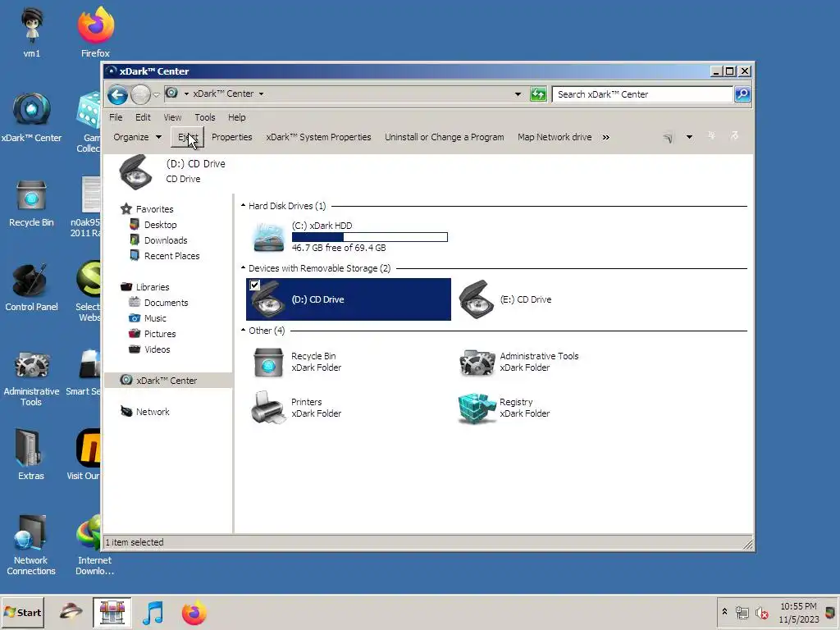Select the (E:) CD Drive icon

point(477,300)
